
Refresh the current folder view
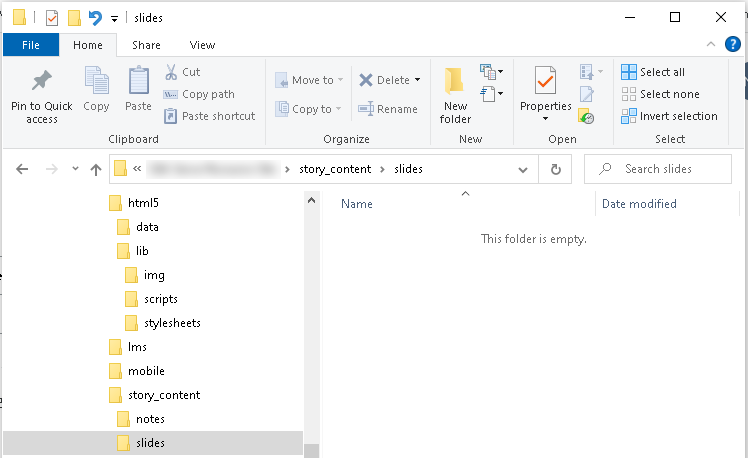(x=556, y=169)
